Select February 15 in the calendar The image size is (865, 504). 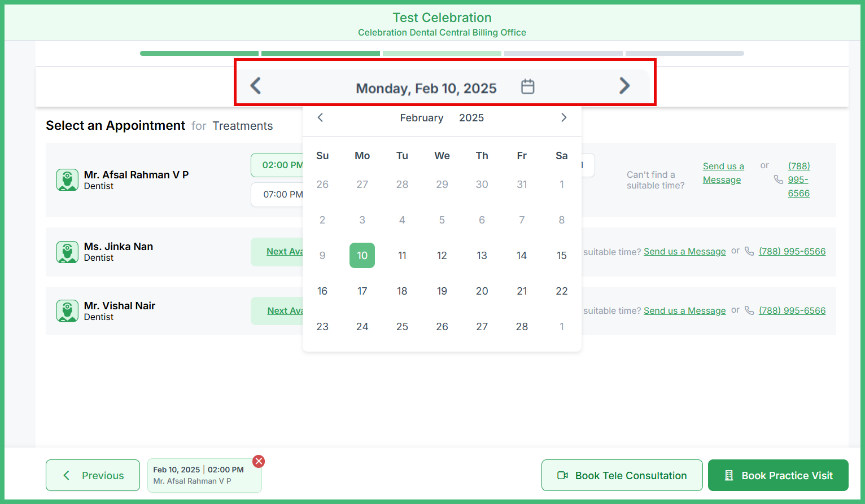[x=562, y=255]
